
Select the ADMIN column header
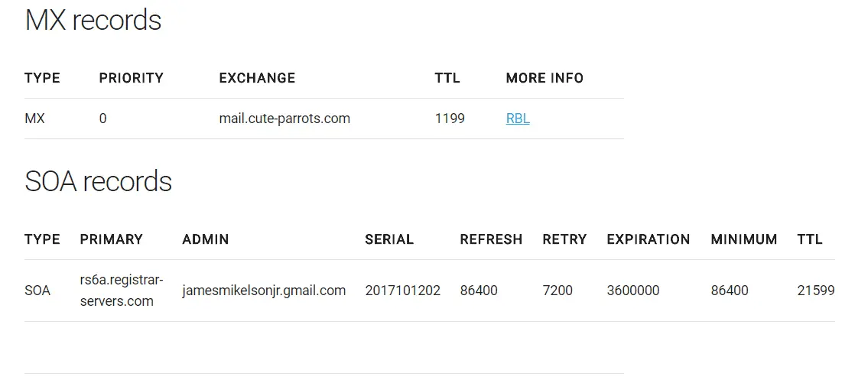coord(206,239)
